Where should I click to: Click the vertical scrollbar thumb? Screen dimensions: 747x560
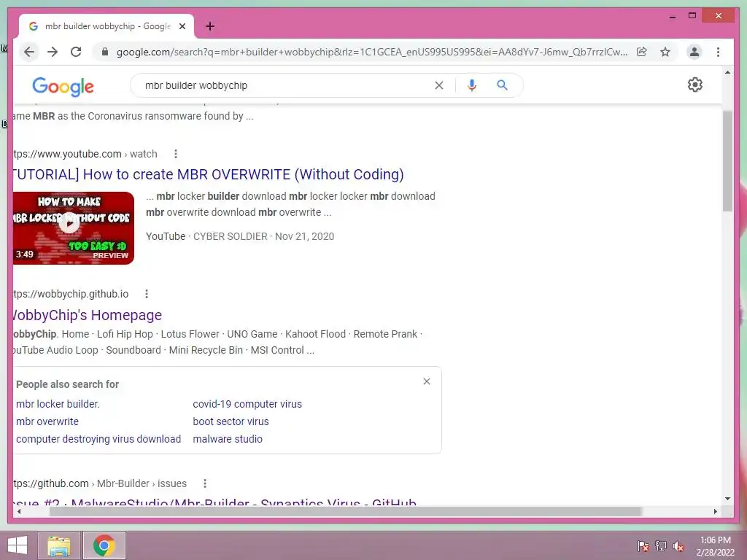pos(727,161)
